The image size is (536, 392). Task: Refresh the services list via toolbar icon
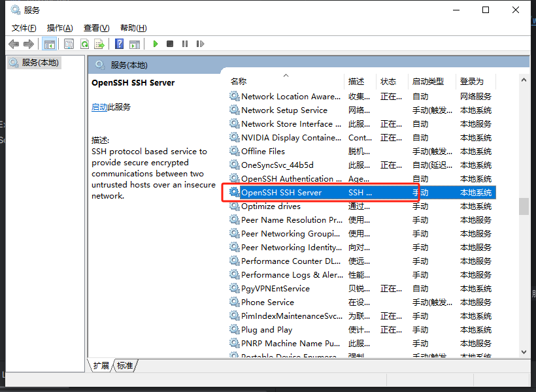[84, 44]
